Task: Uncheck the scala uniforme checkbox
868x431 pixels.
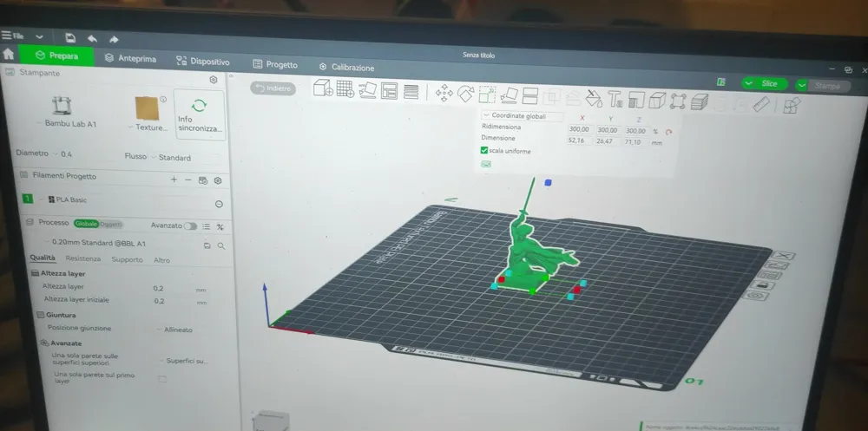Action: point(484,151)
